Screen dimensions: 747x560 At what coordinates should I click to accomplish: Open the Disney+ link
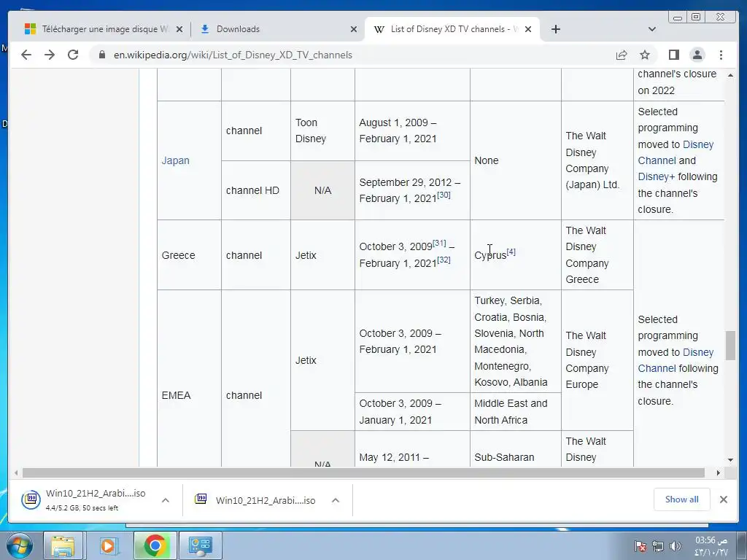pyautogui.click(x=656, y=176)
